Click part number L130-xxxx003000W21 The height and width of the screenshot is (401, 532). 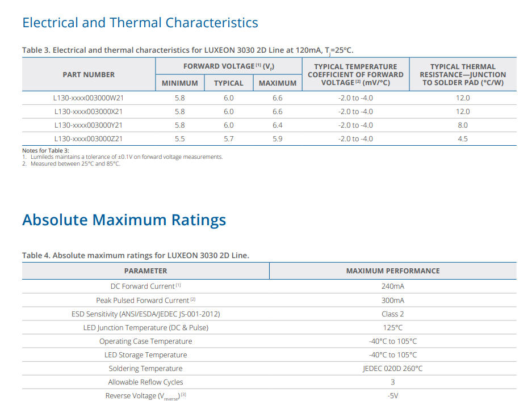point(89,98)
